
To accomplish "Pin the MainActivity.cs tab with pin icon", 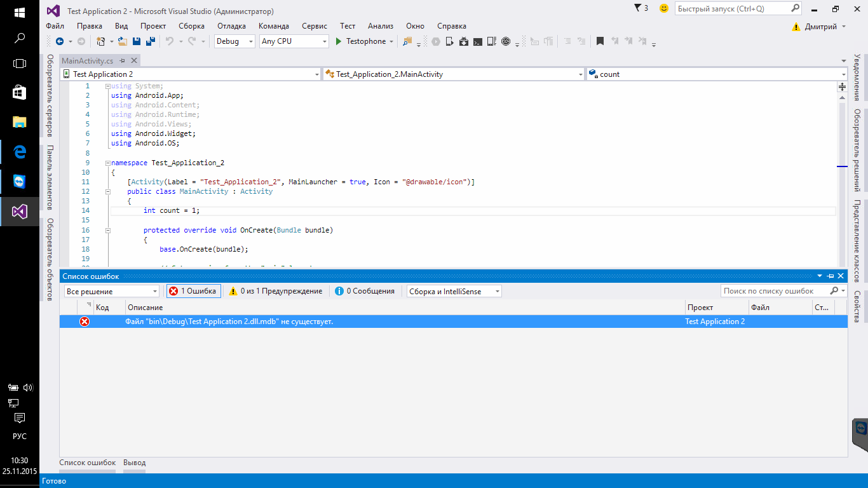I will coord(122,60).
